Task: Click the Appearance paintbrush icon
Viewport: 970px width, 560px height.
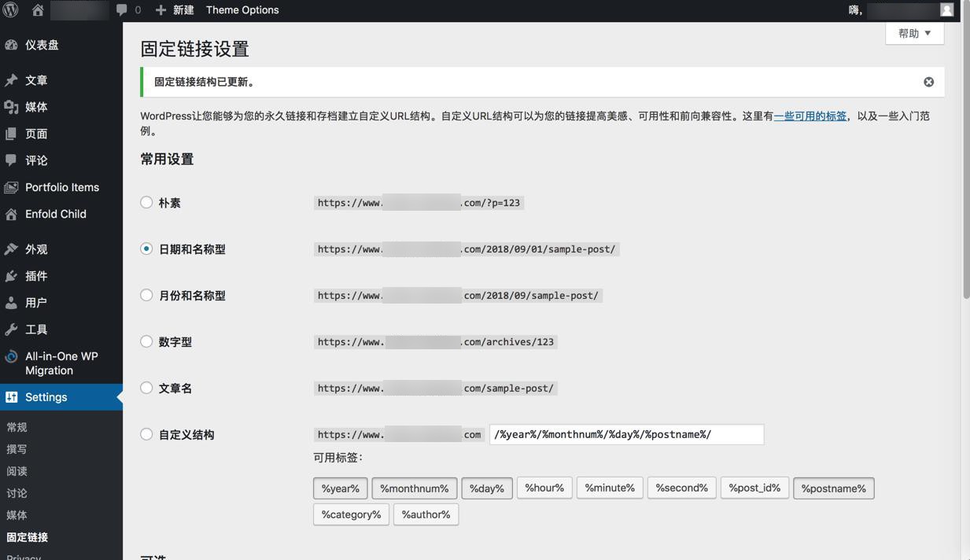Action: point(11,249)
